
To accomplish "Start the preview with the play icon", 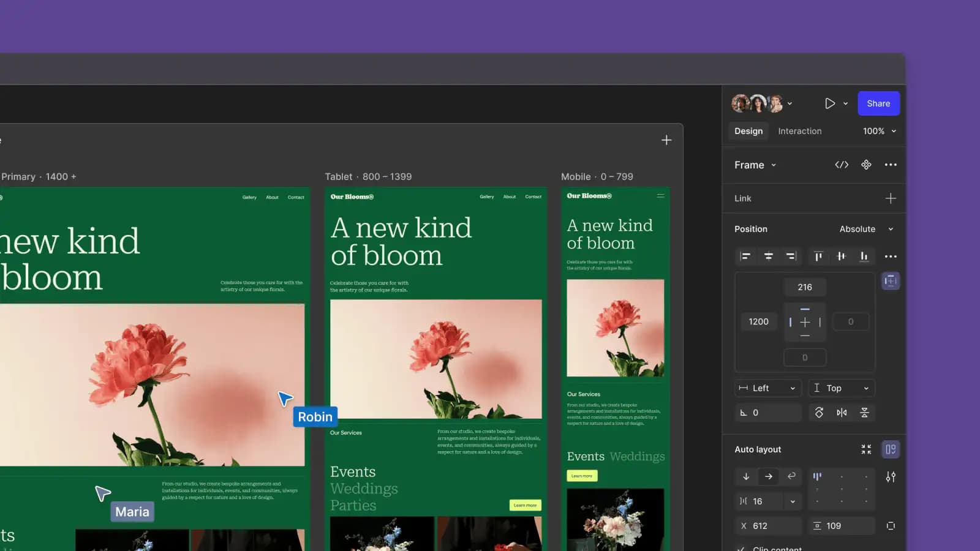I will 829,103.
